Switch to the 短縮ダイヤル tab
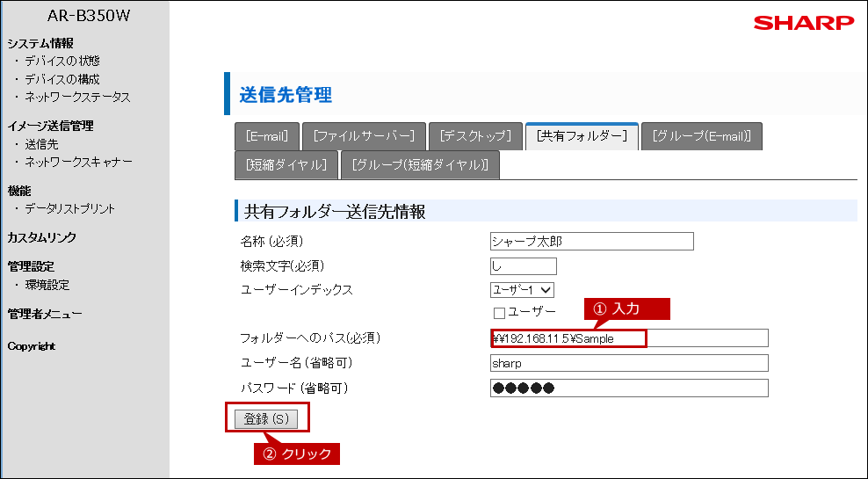Screen dimensions: 868x479 286,164
